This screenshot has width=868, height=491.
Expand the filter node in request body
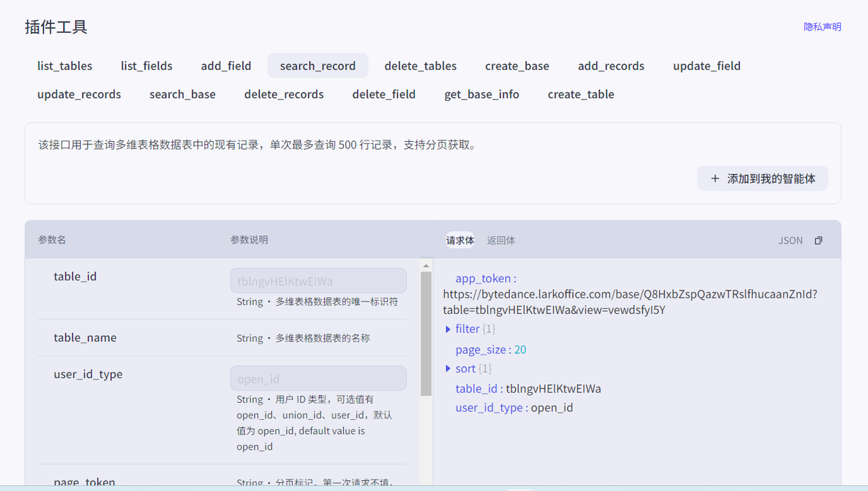tap(448, 329)
